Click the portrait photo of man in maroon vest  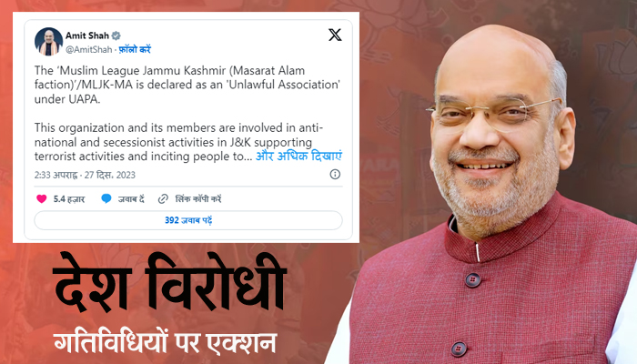point(493,195)
